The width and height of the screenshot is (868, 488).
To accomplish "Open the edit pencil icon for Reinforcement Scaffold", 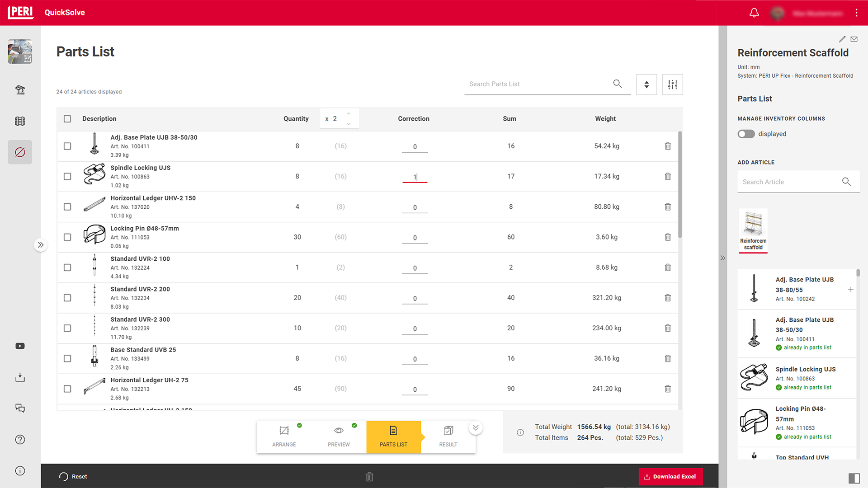I will tap(842, 39).
